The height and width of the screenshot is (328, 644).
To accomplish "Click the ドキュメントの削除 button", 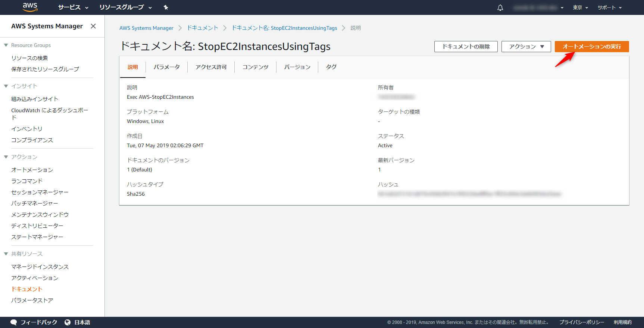I will pyautogui.click(x=466, y=47).
